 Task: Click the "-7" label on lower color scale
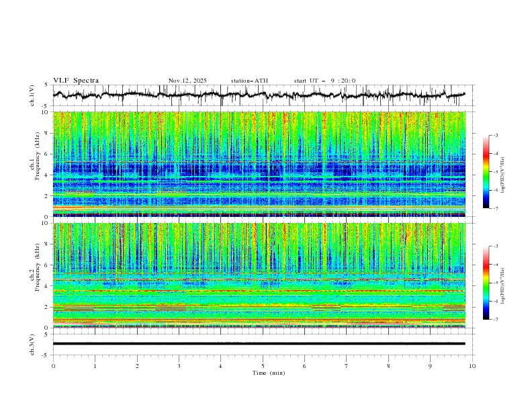coord(496,320)
